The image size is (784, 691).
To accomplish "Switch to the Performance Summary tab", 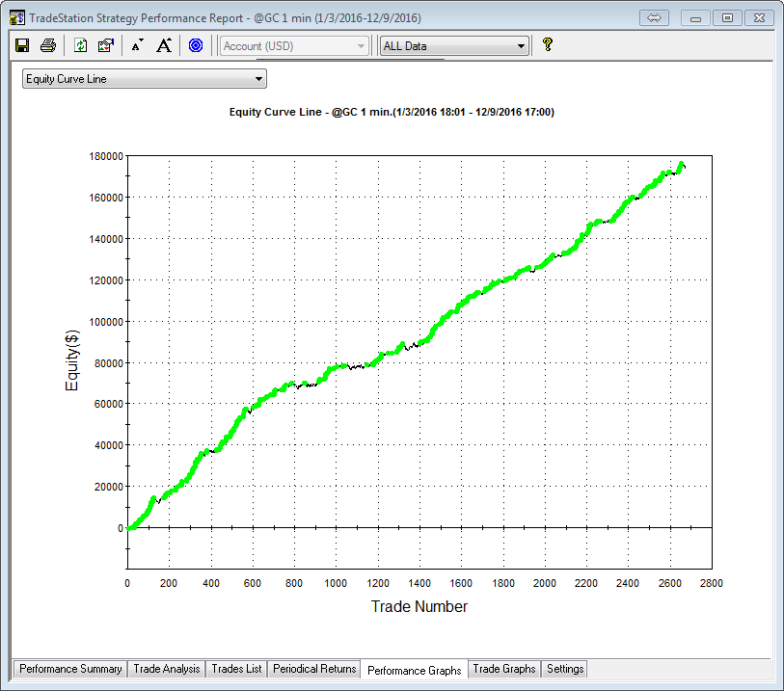I will 70,669.
